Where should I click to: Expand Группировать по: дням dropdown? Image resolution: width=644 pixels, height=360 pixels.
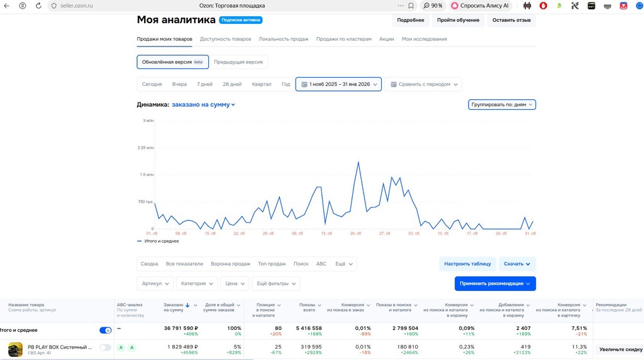pyautogui.click(x=502, y=105)
